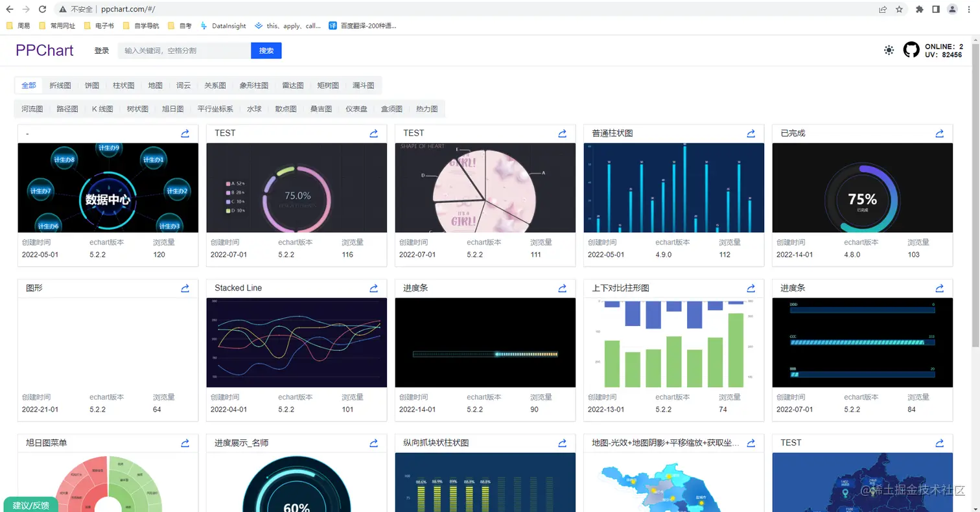
Task: Open the GitHub repository icon
Action: click(911, 51)
